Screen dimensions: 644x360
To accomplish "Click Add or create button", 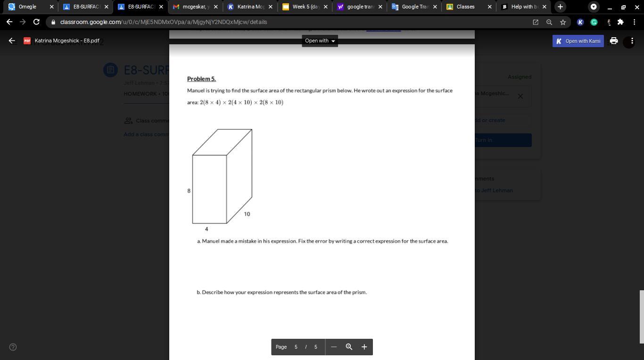I will pos(503,120).
